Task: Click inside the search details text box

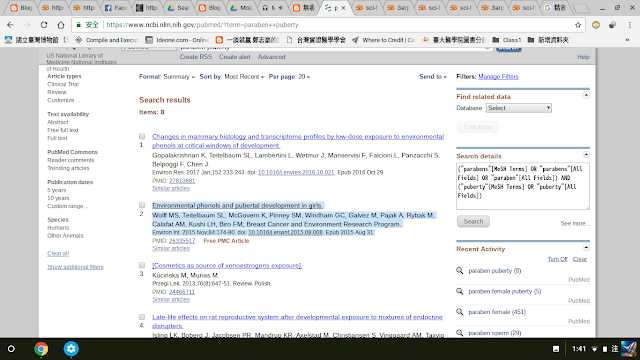Action: (x=523, y=186)
